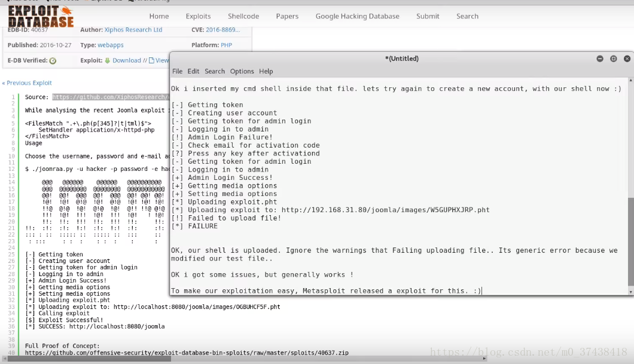634x364 pixels.
Task: Click the editor scrollbar down arrow
Action: click(x=630, y=292)
